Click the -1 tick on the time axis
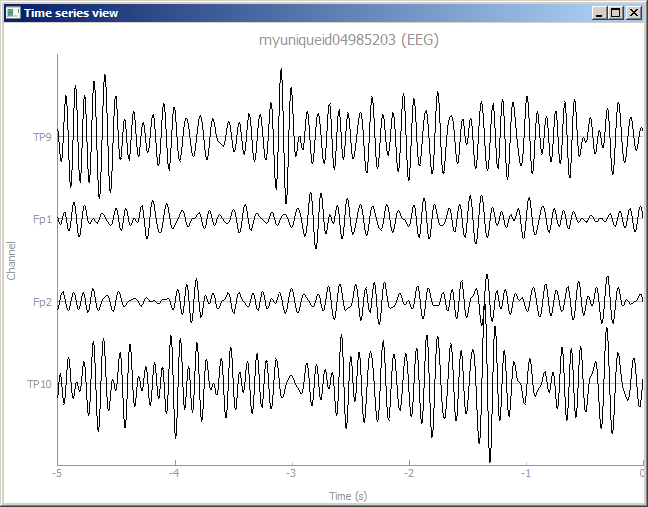Viewport: 648px width, 507px height. tap(525, 474)
